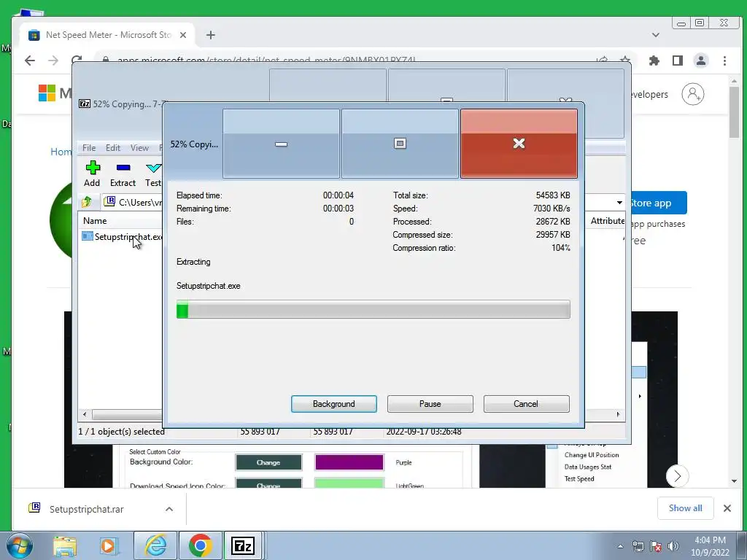747x560 pixels.
Task: Click the bookmark star in address bar
Action: click(x=625, y=60)
